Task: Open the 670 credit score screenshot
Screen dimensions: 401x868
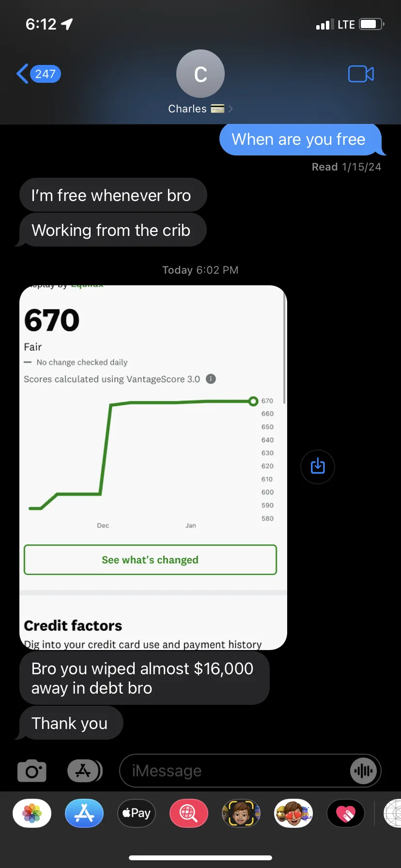Action: click(153, 467)
